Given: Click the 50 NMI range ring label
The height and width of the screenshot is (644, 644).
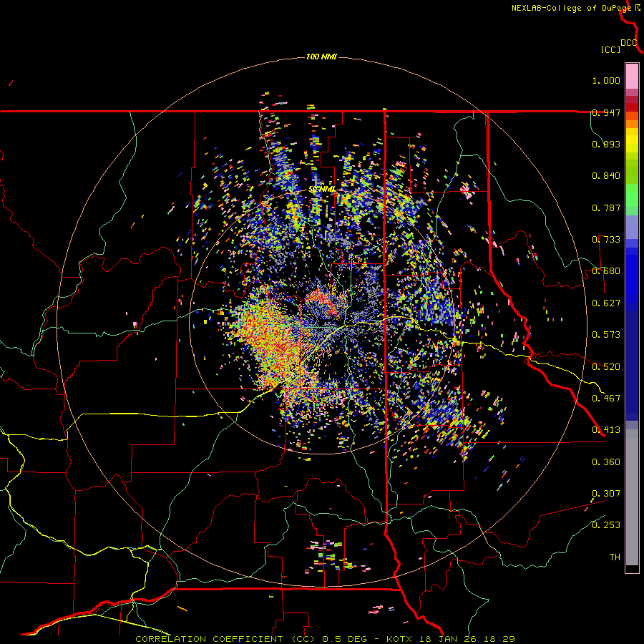Looking at the screenshot, I should click(x=321, y=190).
